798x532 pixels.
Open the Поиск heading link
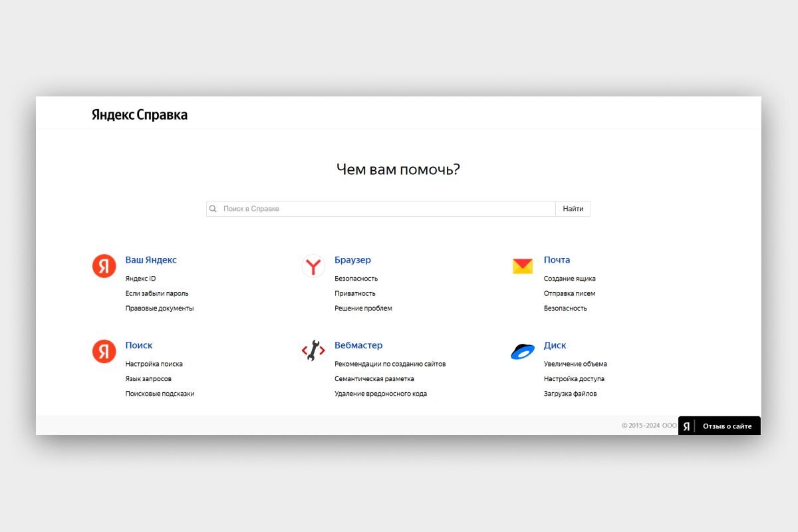click(x=139, y=345)
